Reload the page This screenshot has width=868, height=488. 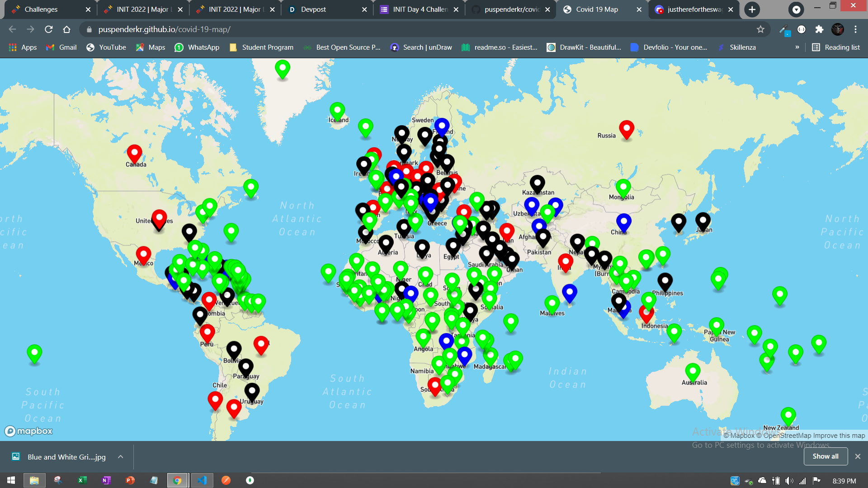click(x=49, y=29)
